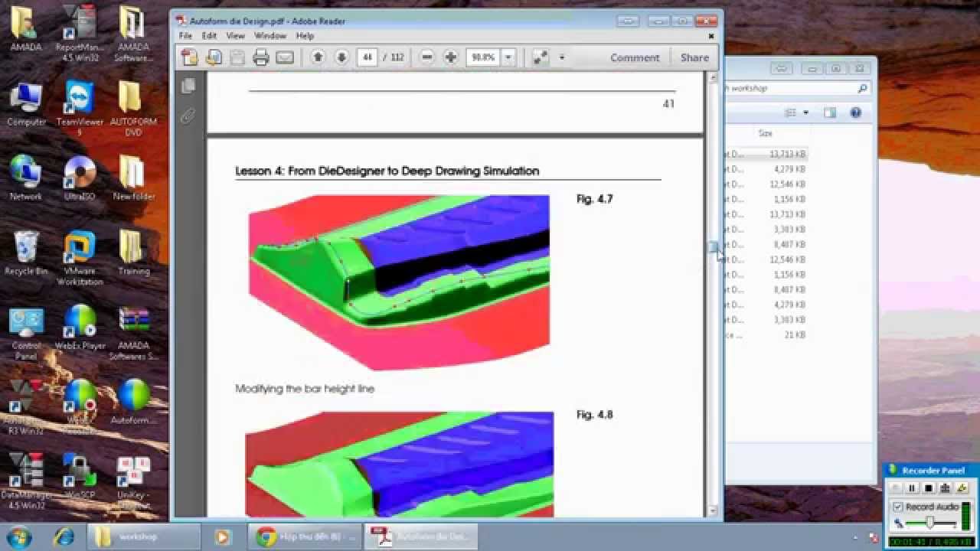The image size is (980, 551).
Task: Go to previous page with up arrow
Action: coord(318,57)
